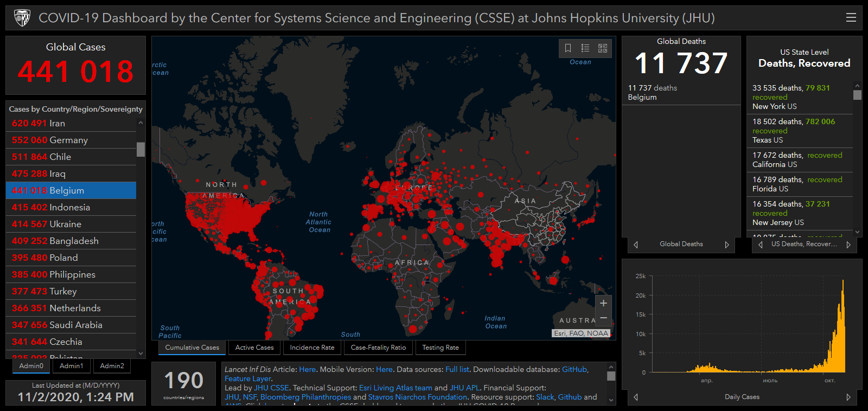Viewport: 868px width, 411px height.
Task: Open the basemap gallery grid icon
Action: click(x=603, y=48)
